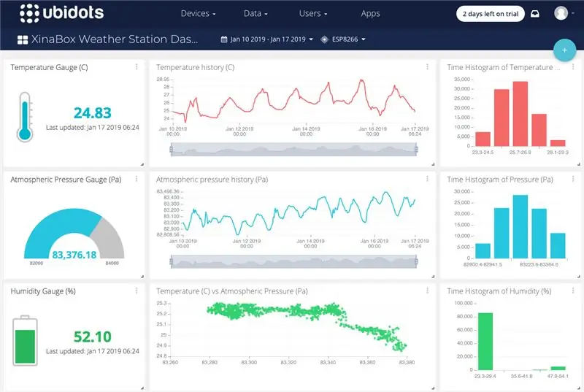The height and width of the screenshot is (392, 584).
Task: Click the battery-style humidity level icon
Action: pos(25,341)
